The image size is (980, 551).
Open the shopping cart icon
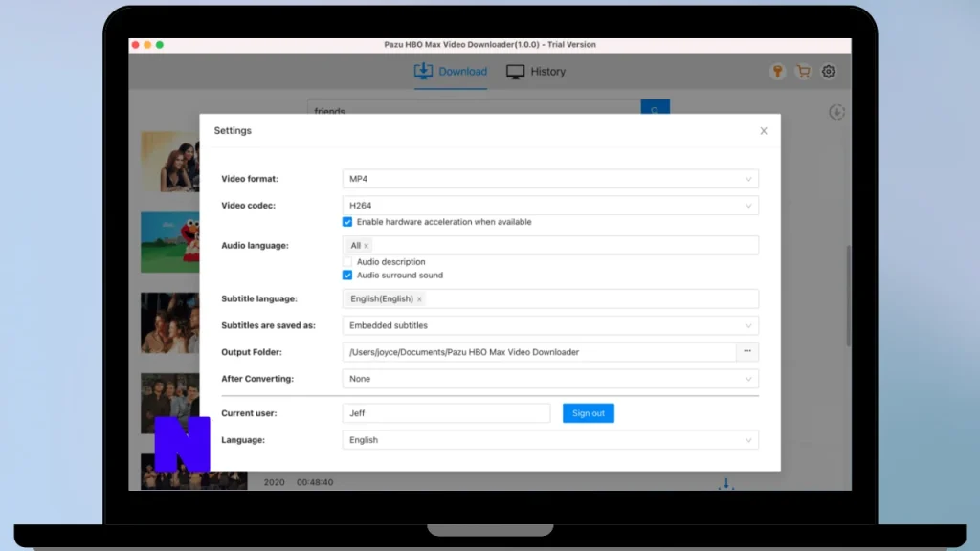click(x=803, y=71)
